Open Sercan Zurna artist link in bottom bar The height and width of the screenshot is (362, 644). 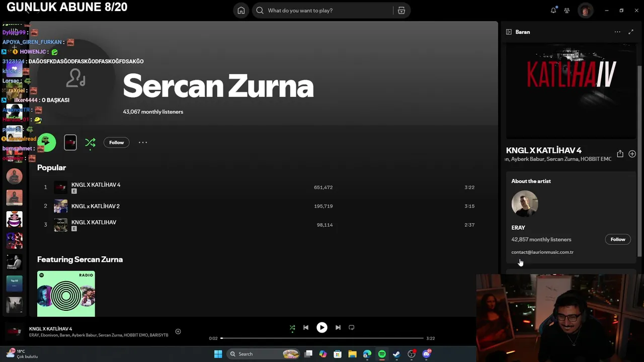110,335
